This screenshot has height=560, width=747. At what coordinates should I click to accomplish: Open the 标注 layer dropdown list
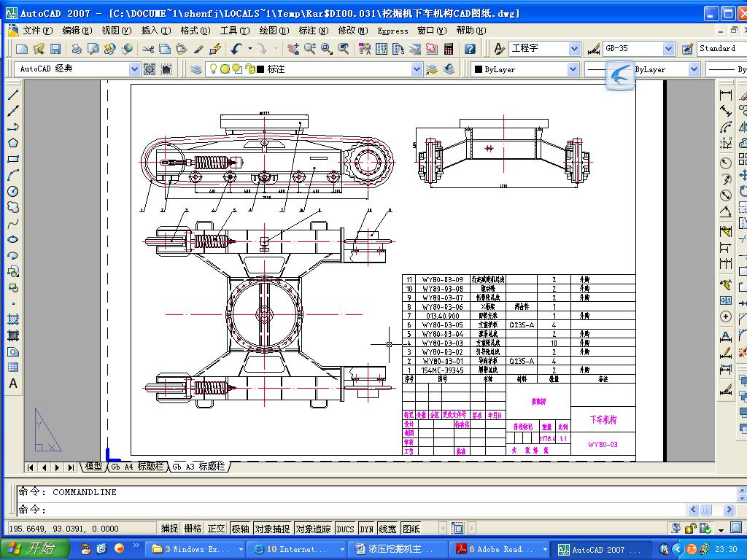click(x=417, y=69)
